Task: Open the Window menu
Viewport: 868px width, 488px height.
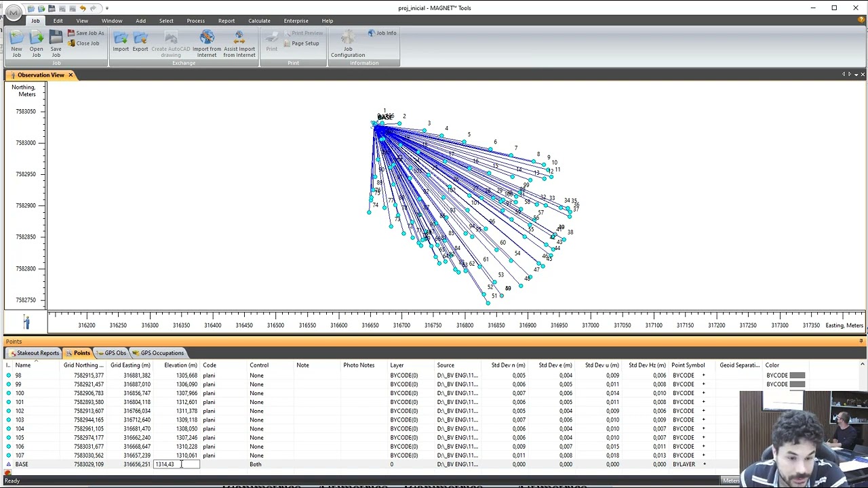Action: coord(112,20)
